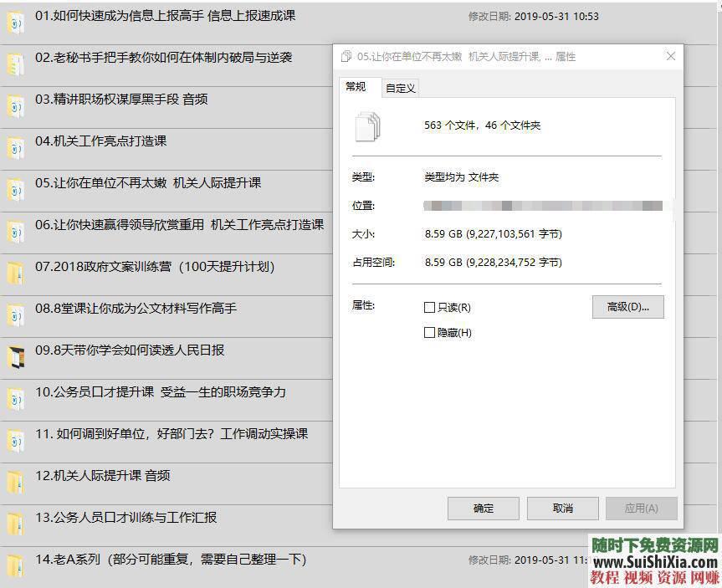This screenshot has width=722, height=588.
Task: Select folder name 12.机关人际提升课 音频
Action: tap(103, 477)
